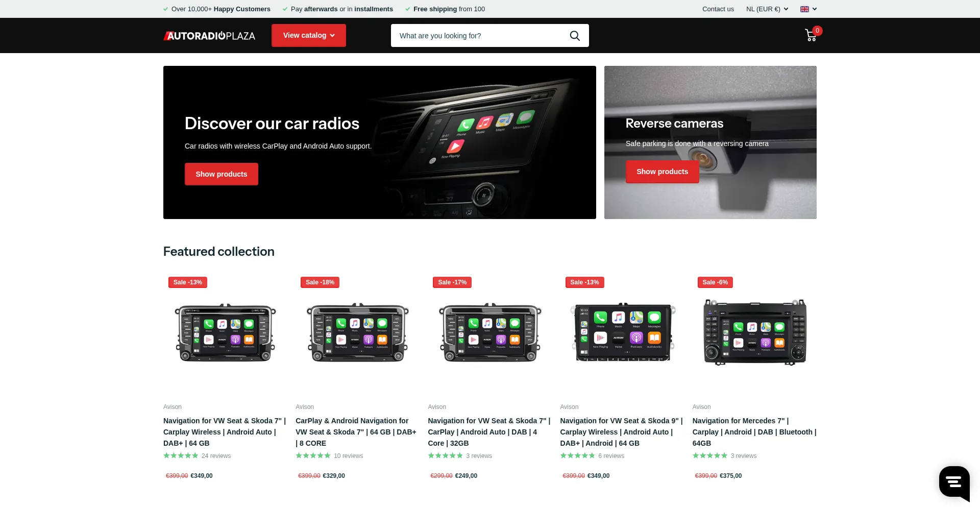Open CarPlay & Android Navigation 8 CORE product title
980x507 pixels.
(356, 432)
